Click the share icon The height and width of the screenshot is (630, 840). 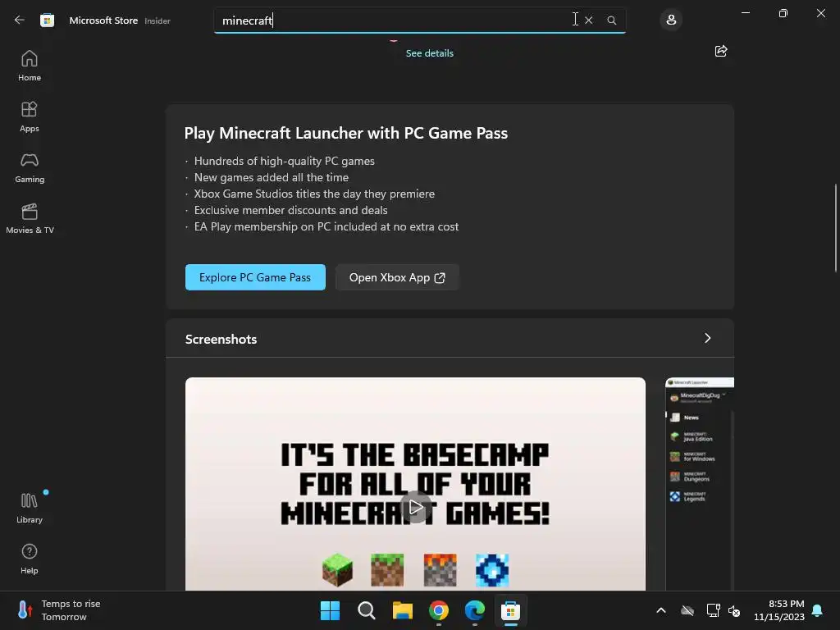pos(721,51)
